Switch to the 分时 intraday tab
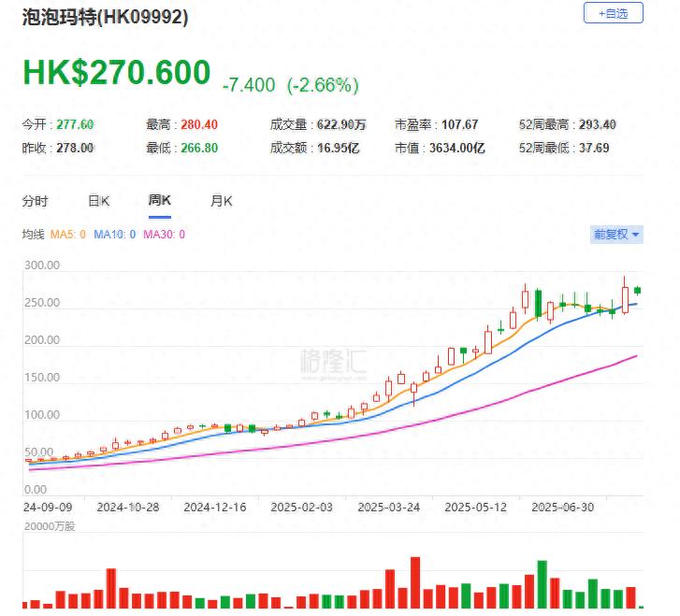The width and height of the screenshot is (680, 616). click(35, 200)
